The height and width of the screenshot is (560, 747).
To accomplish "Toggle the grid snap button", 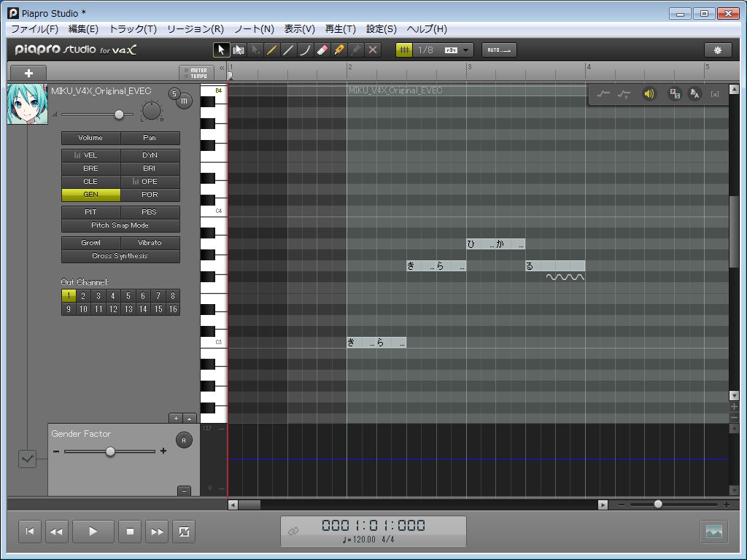I will pos(404,50).
